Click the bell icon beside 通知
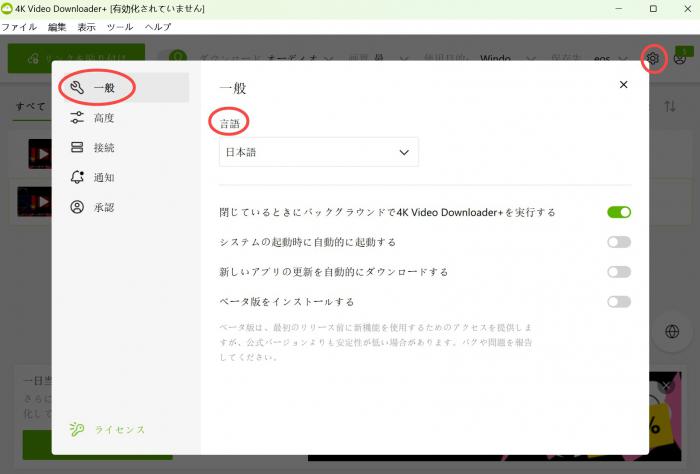Viewport: 700px width, 474px height. 77,177
